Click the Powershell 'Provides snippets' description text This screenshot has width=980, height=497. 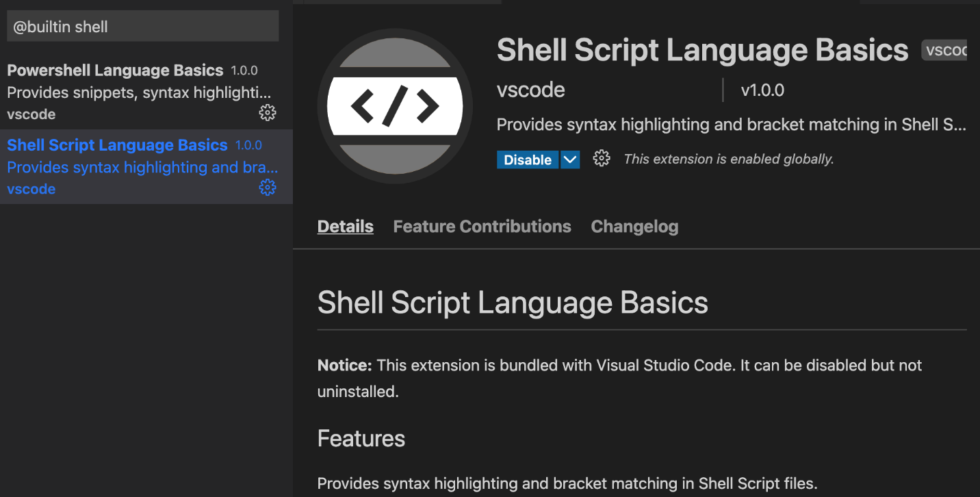[x=139, y=92]
